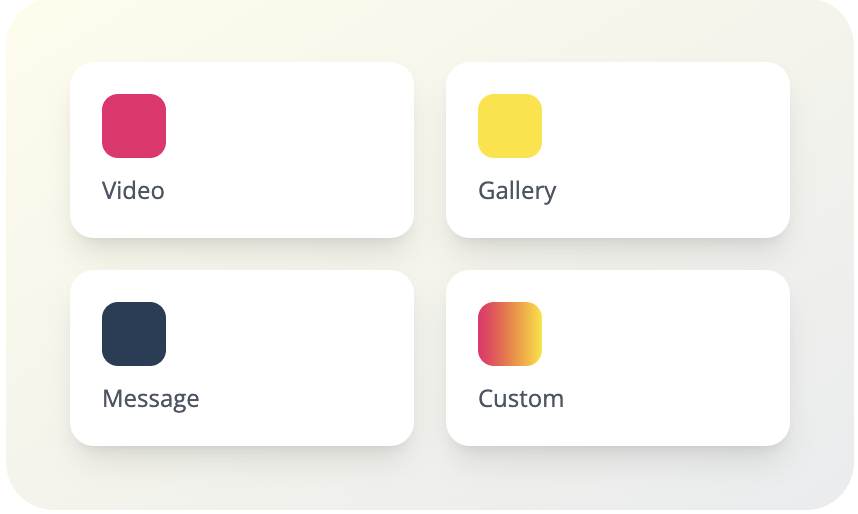Click the gap between Video and Message cards
This screenshot has height=514, width=858.
pyautogui.click(x=242, y=254)
